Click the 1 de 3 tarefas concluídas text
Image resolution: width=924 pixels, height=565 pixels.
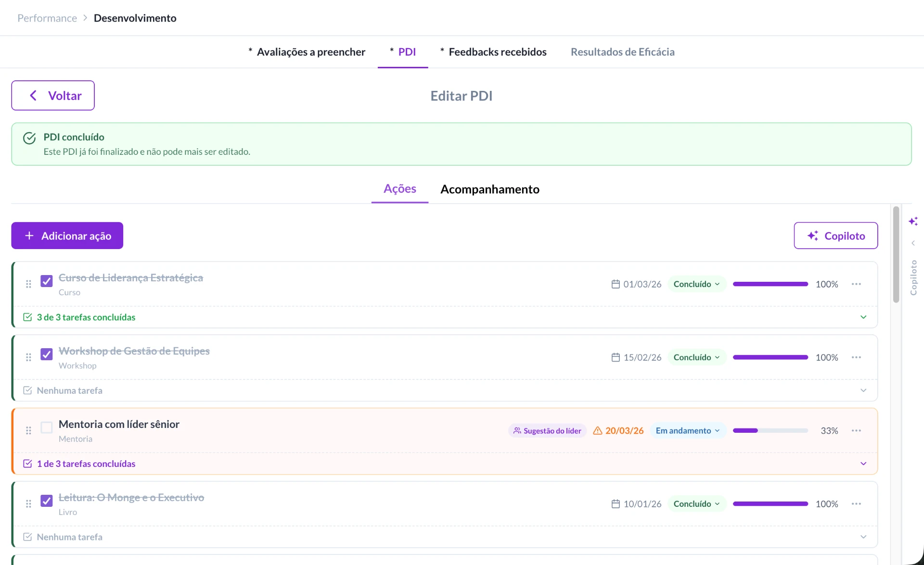pyautogui.click(x=86, y=464)
